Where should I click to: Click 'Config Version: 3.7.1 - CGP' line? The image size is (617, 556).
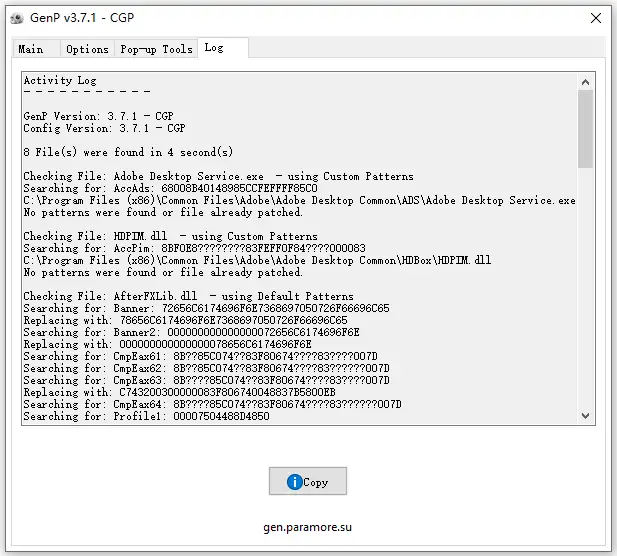[104, 128]
